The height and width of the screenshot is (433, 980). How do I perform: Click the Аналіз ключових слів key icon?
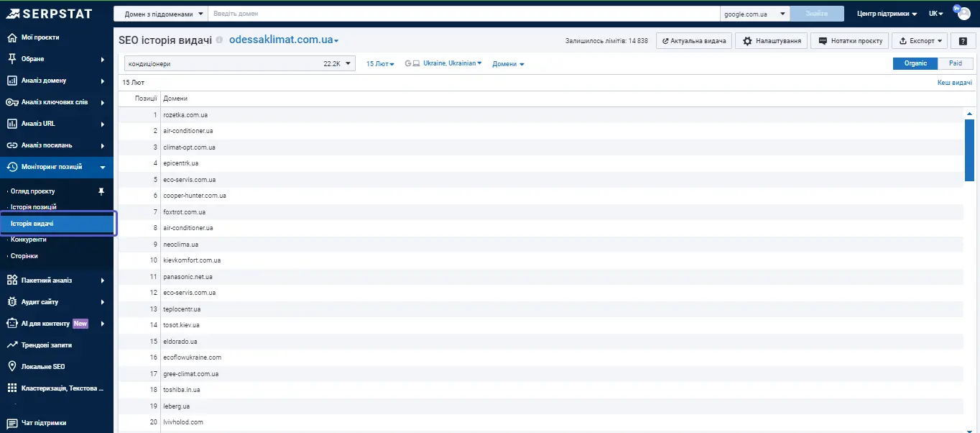[11, 102]
